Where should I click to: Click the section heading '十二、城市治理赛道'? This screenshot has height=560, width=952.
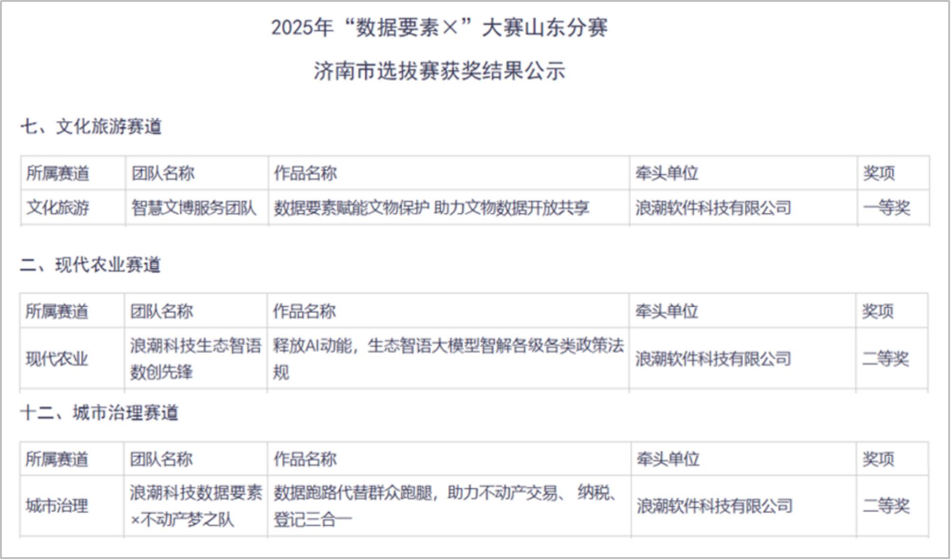pyautogui.click(x=99, y=413)
